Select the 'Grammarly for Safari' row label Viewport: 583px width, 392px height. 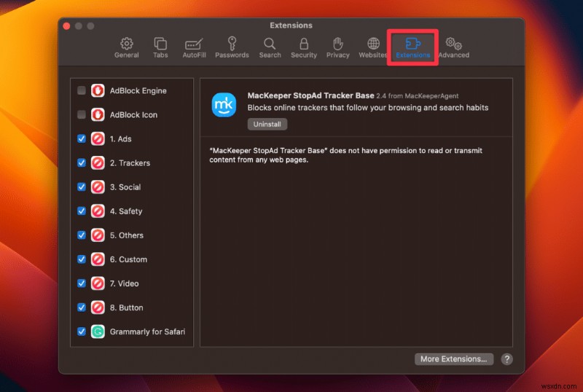point(147,332)
